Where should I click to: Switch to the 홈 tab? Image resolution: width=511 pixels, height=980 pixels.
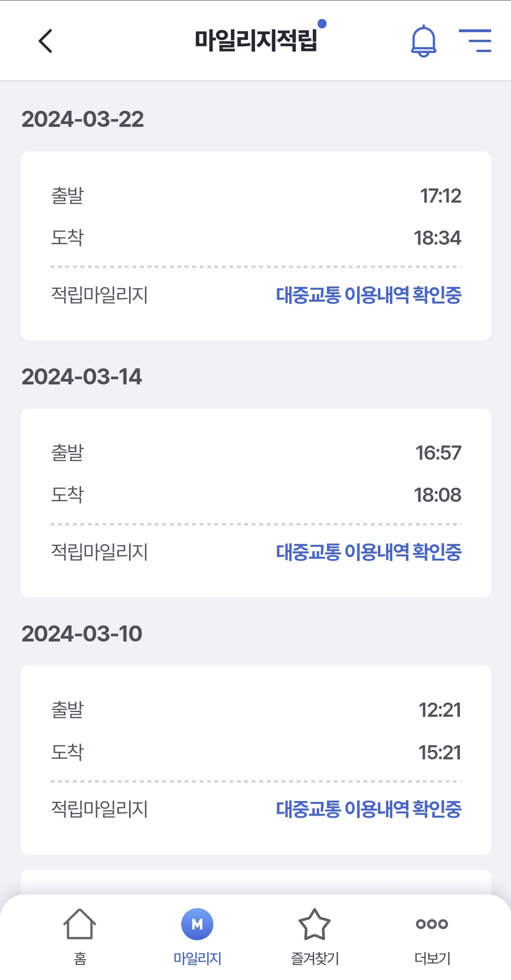80,959
